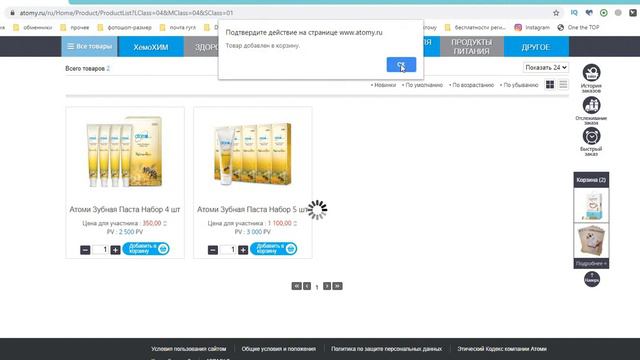
Task: Switch to the ХемоХИМ category tab
Action: click(x=151, y=47)
